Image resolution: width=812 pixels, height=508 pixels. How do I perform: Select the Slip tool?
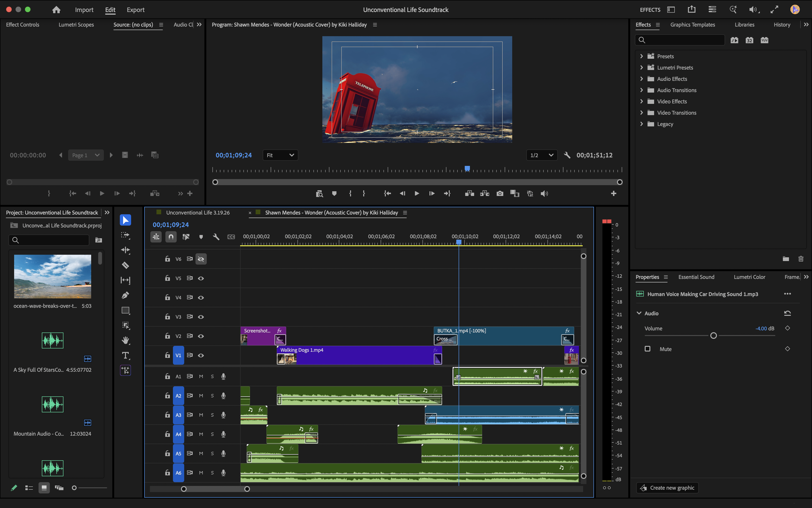point(125,280)
